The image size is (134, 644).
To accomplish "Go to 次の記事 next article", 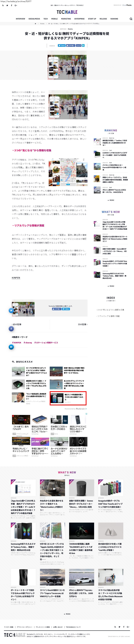I will point(83,325).
